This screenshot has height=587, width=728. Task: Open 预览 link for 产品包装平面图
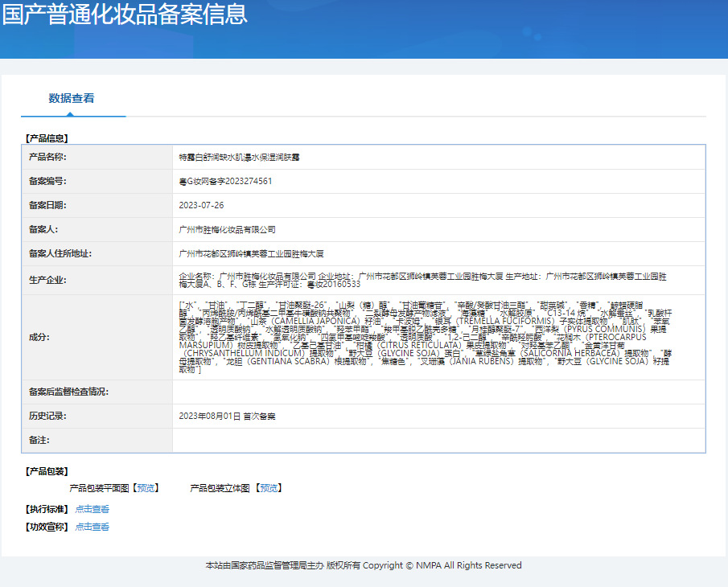coord(146,488)
